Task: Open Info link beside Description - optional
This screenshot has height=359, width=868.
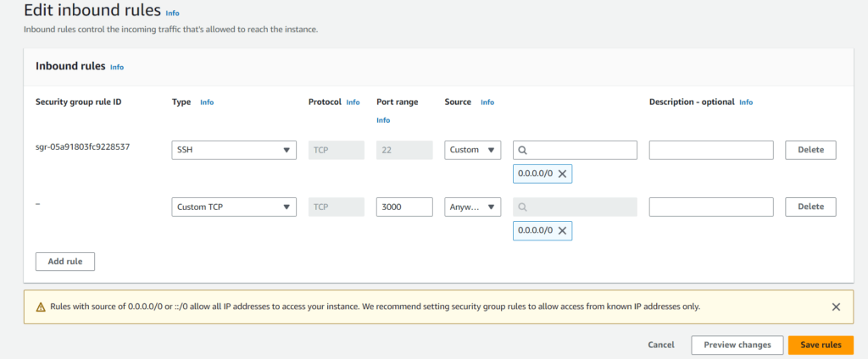Action: pyautogui.click(x=746, y=102)
